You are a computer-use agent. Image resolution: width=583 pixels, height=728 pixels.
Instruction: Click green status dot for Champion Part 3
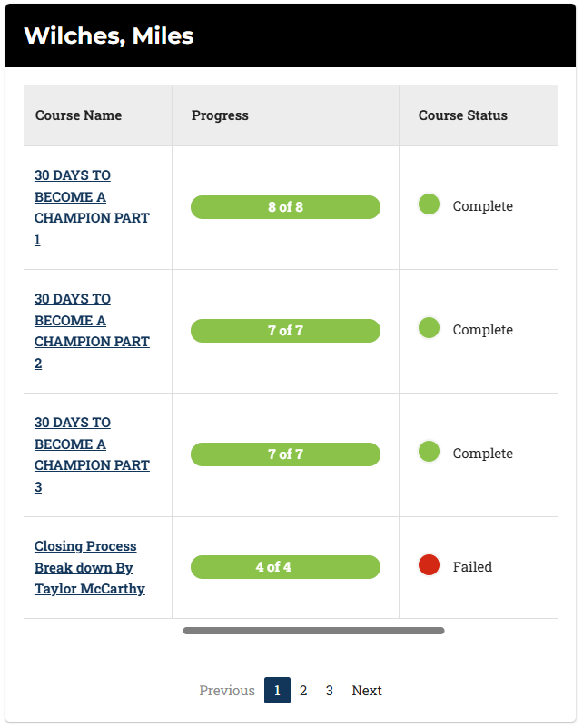[x=430, y=452]
